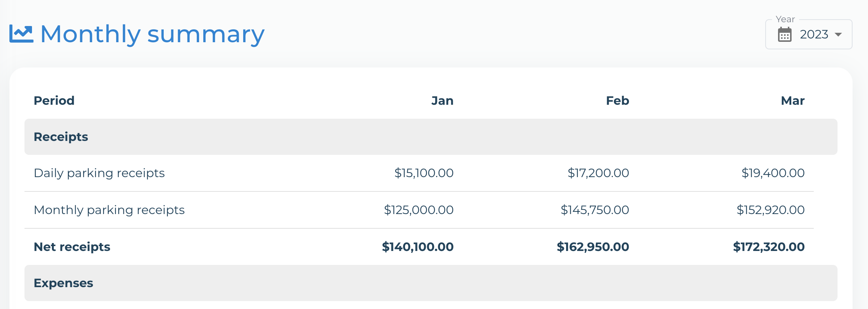Image resolution: width=868 pixels, height=309 pixels.
Task: Click the Year field label
Action: coord(785,19)
